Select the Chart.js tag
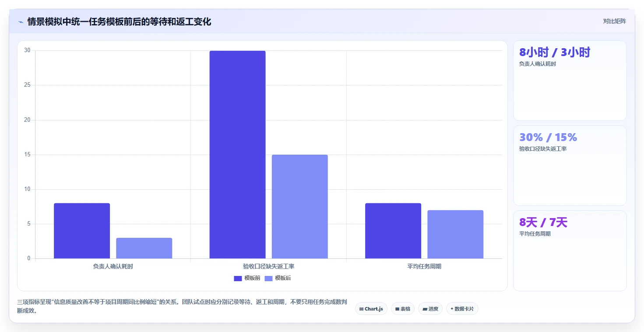 tap(371, 309)
